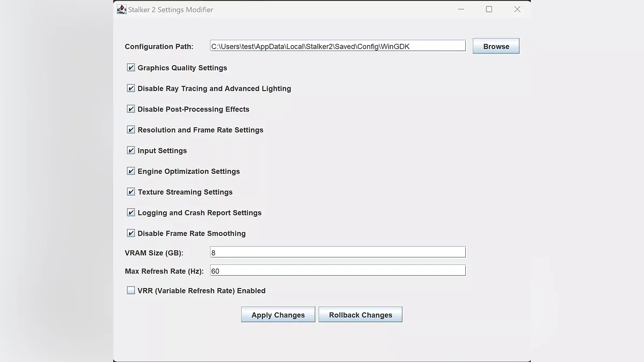Minimize the Settings Modifier window
The height and width of the screenshot is (362, 644).
(x=461, y=9)
